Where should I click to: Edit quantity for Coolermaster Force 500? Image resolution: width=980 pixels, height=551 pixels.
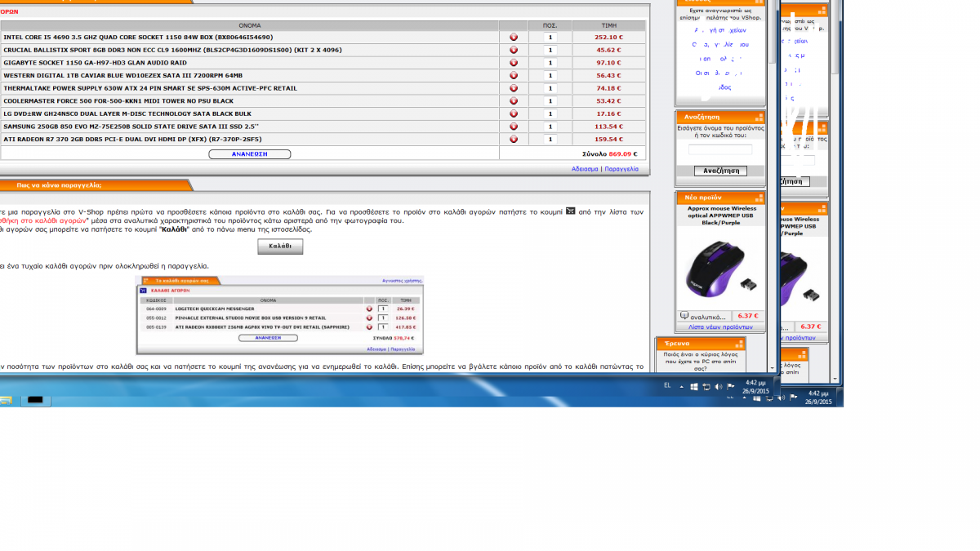pyautogui.click(x=550, y=100)
